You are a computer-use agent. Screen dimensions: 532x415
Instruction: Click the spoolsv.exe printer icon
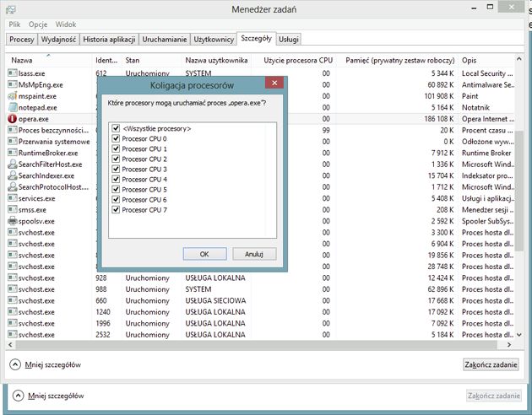(x=13, y=221)
